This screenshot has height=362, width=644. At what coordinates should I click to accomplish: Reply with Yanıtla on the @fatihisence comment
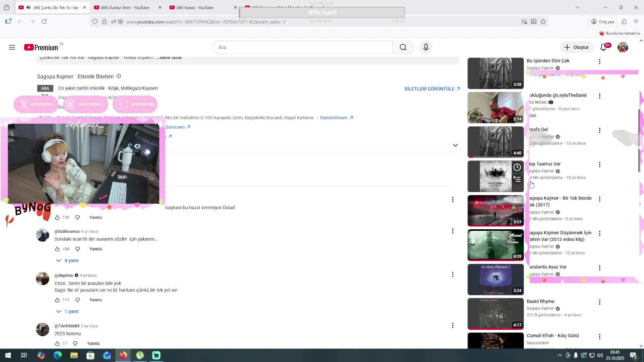coord(96,249)
